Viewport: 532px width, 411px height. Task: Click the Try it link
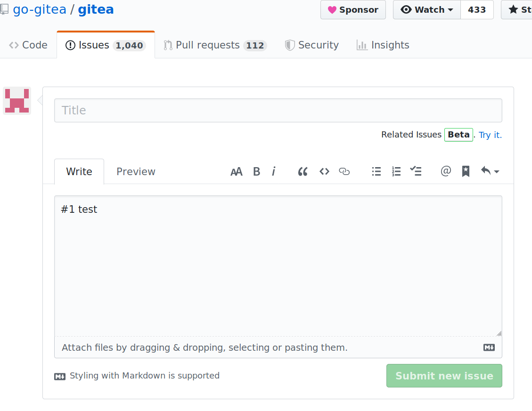coord(490,135)
